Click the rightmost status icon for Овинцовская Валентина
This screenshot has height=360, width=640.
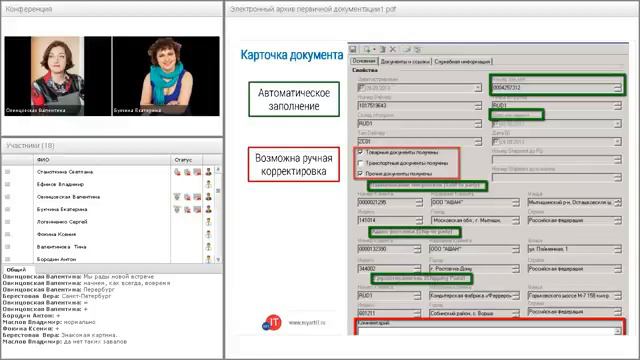(x=197, y=197)
